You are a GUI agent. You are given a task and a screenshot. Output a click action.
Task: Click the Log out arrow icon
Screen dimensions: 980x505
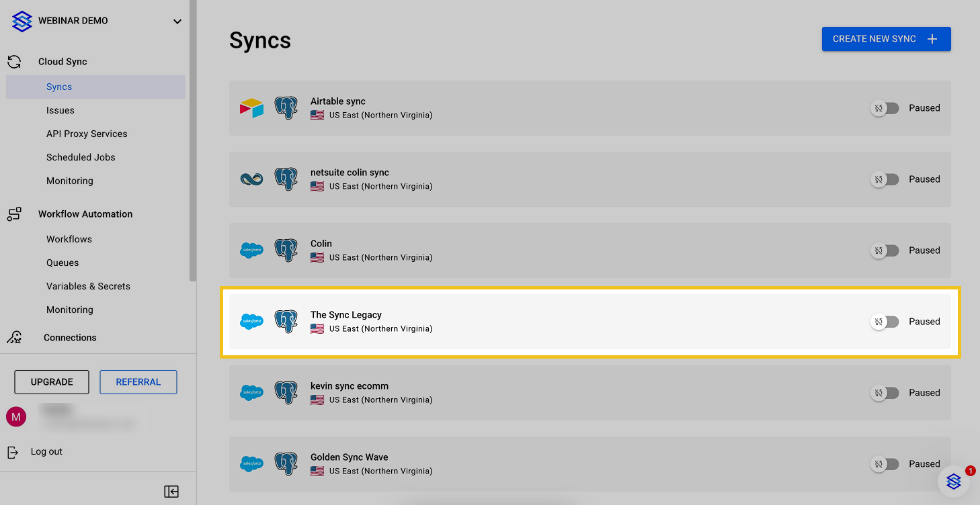coord(13,452)
